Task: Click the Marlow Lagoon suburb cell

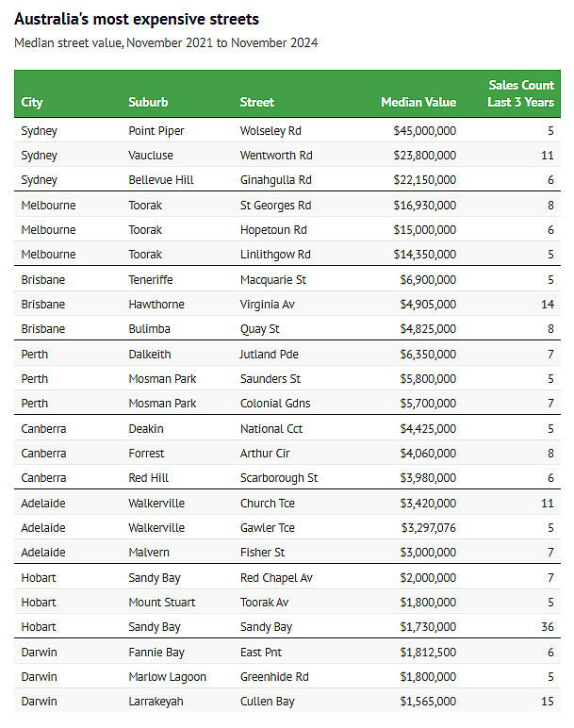Action: tap(167, 676)
